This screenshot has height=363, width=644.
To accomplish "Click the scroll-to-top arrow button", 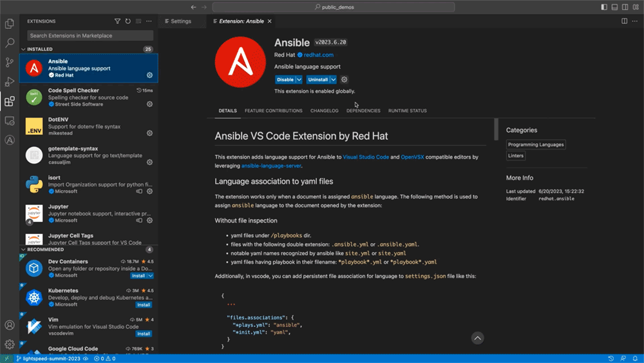I will pos(477,338).
